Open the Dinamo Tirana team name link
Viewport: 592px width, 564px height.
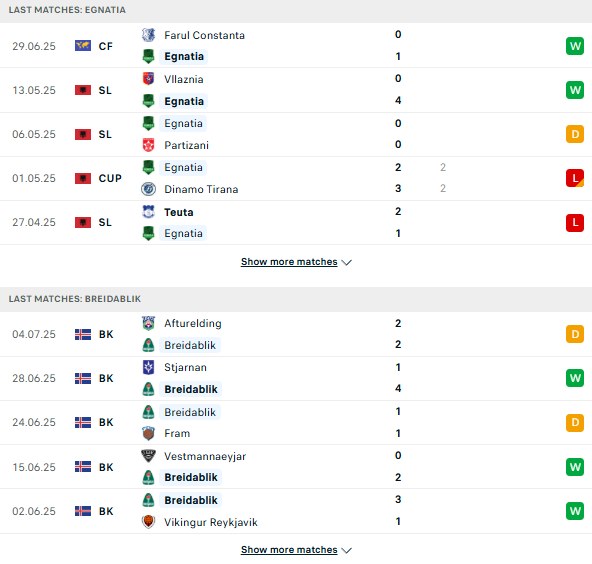click(201, 189)
